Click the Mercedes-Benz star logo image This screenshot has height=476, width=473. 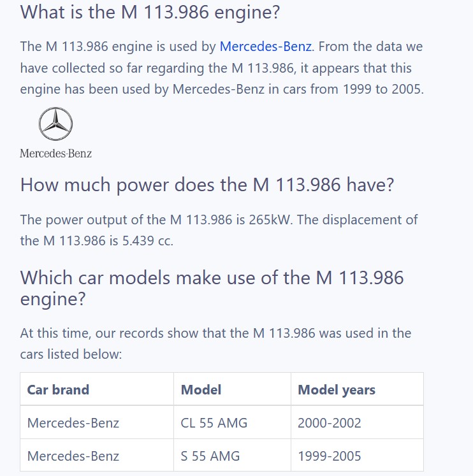point(55,124)
